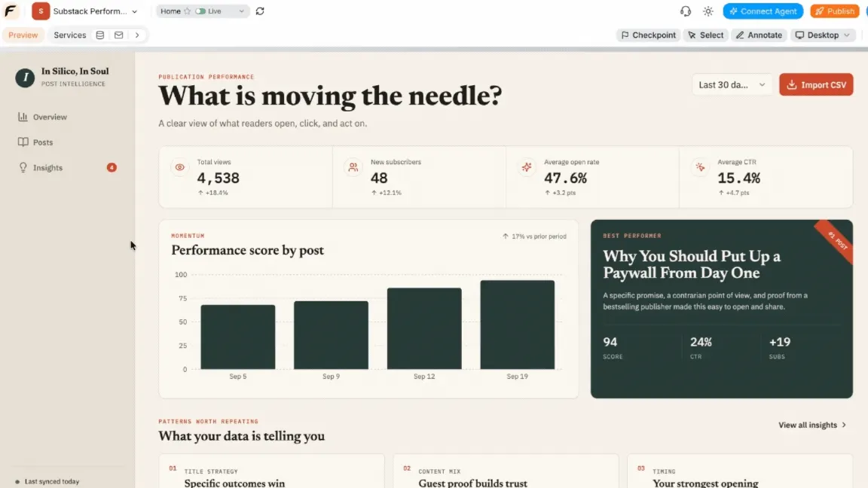868x488 pixels.
Task: Click the New subscribers people icon
Action: coord(353,167)
